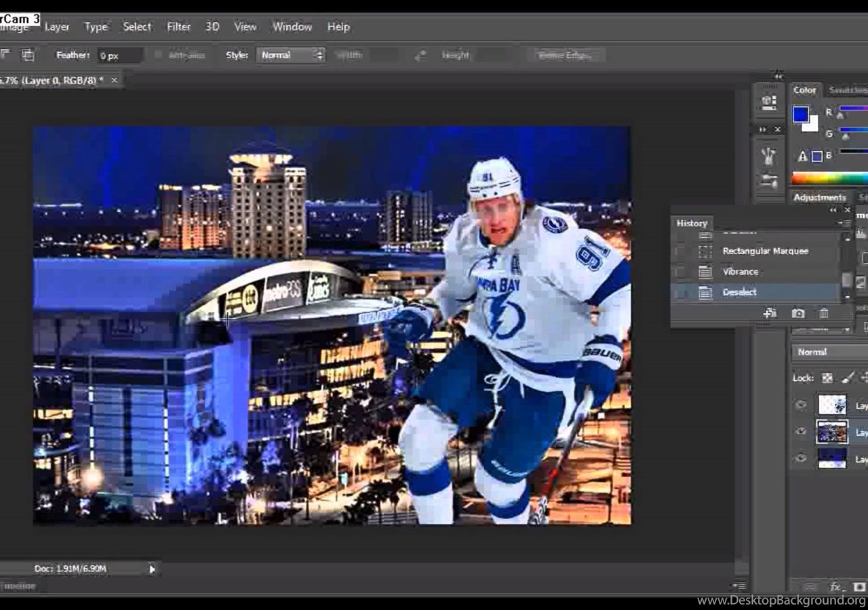868x610 pixels.
Task: Set history brush source for Rectangular Marquee
Action: (681, 251)
